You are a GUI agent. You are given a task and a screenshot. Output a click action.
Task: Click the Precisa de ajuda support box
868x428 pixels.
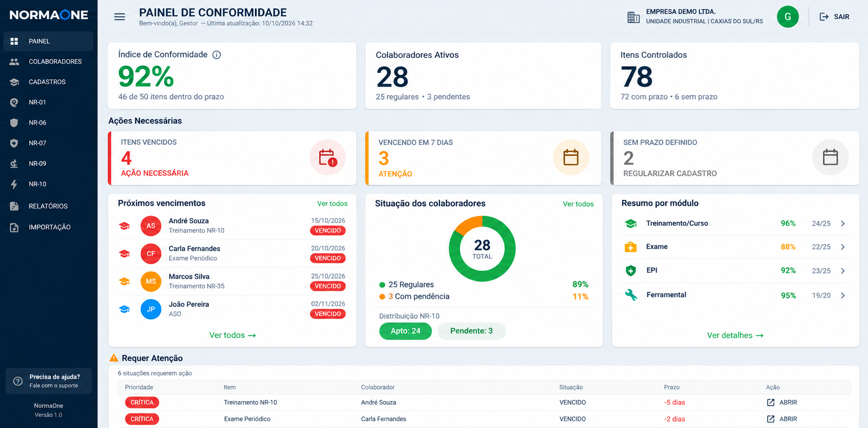(x=49, y=381)
